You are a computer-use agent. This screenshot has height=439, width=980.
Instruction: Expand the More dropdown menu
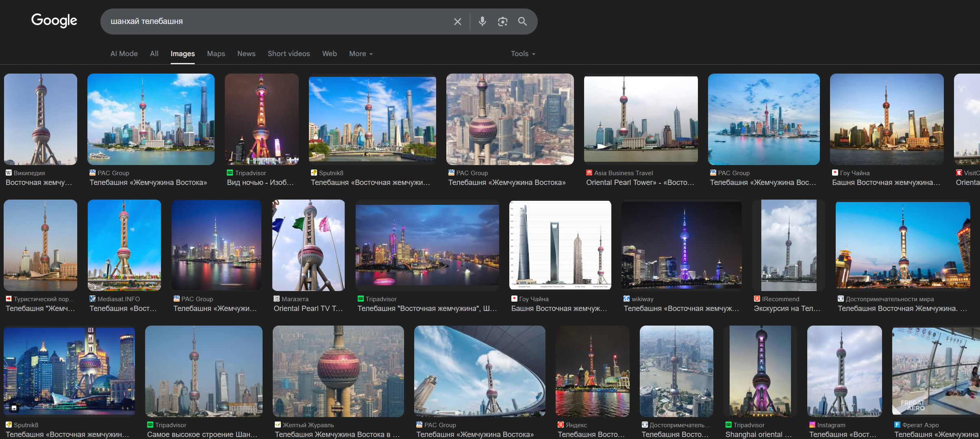point(361,54)
